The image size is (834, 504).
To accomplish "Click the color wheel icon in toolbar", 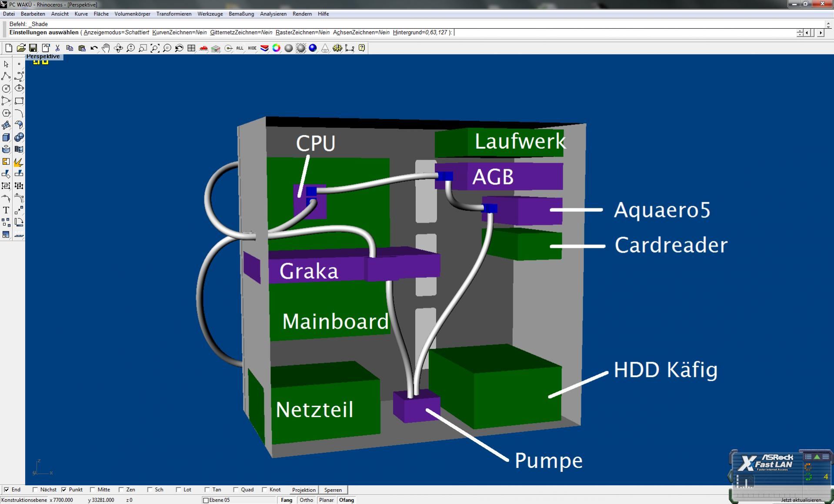I will click(x=277, y=48).
